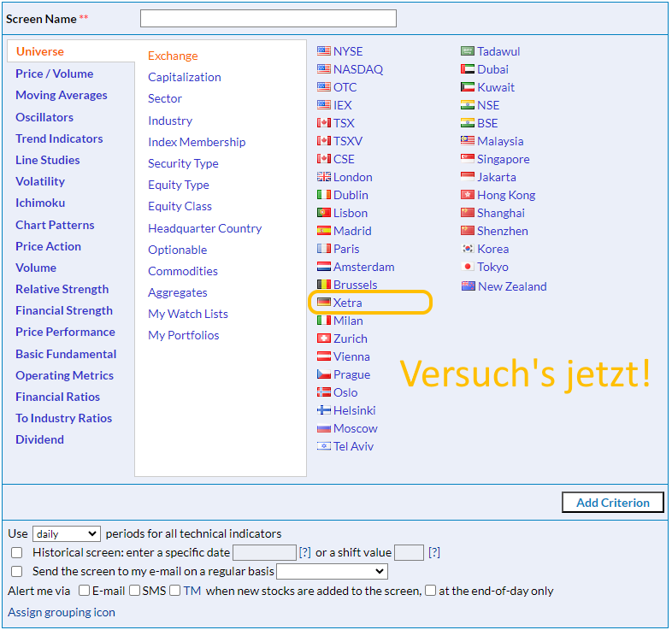Viewport: 672px width, 630px height.
Task: Click the Kuwaiti flag beside Kuwait
Action: point(468,87)
